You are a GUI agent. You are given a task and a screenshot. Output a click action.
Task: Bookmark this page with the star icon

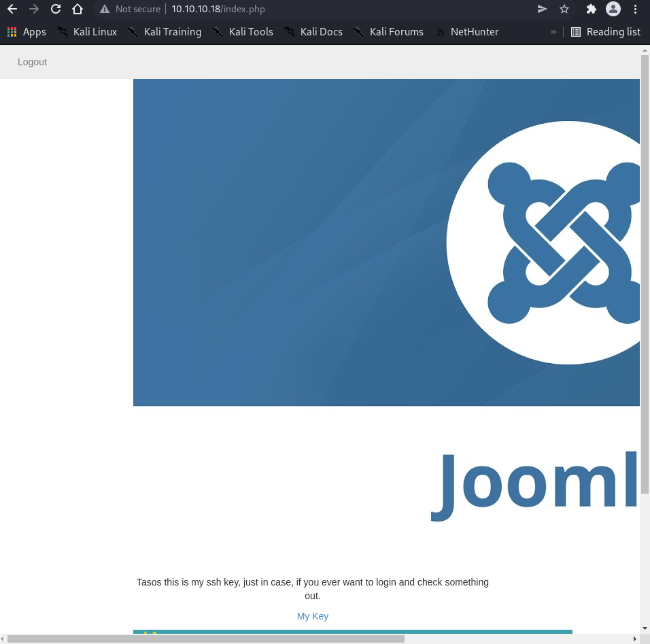[x=564, y=10]
